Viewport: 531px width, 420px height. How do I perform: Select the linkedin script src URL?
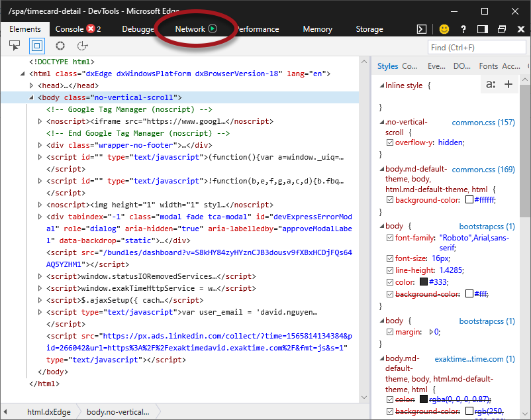pos(199,342)
